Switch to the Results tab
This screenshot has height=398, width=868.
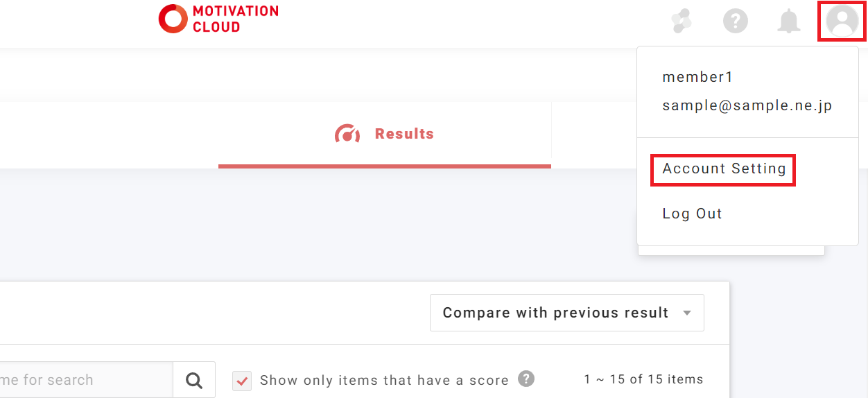[403, 134]
